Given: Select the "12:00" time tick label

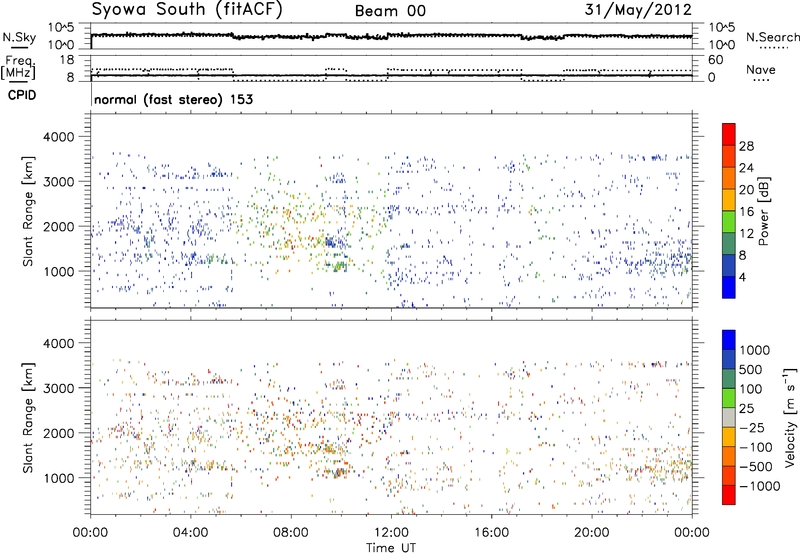Looking at the screenshot, I should point(391,533).
